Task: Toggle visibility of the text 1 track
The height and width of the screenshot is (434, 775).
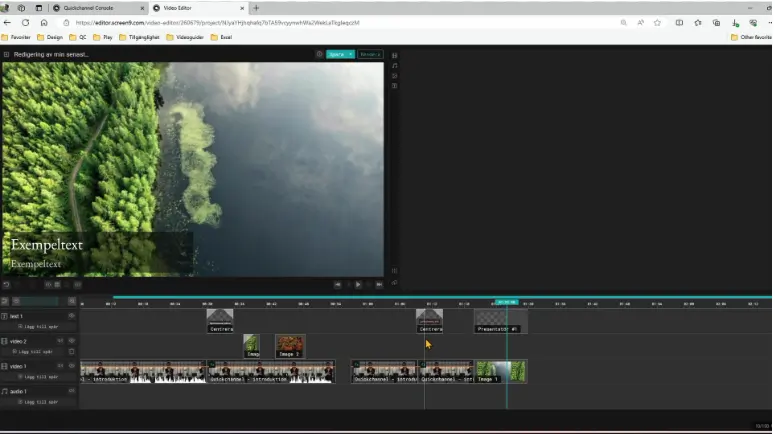Action: pos(71,316)
